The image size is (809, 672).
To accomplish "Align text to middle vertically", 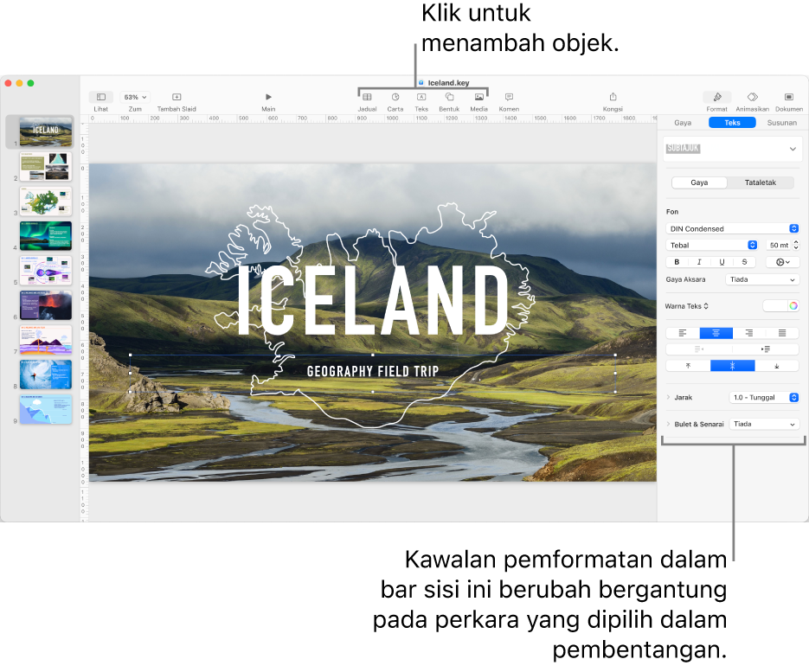I will 732,366.
